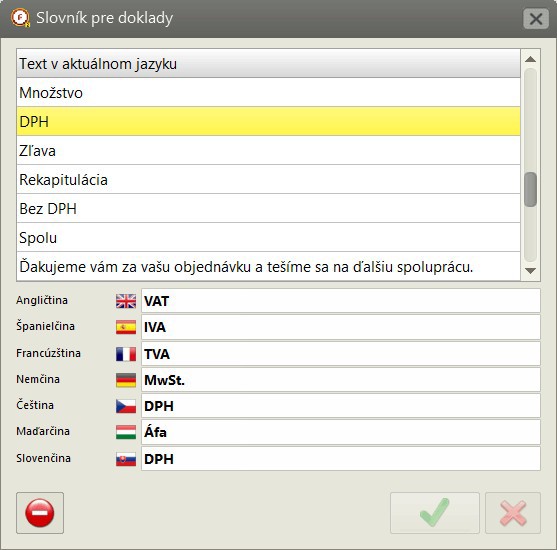The image size is (557, 550).
Task: Click the English VAT translation field
Action: coord(341,301)
